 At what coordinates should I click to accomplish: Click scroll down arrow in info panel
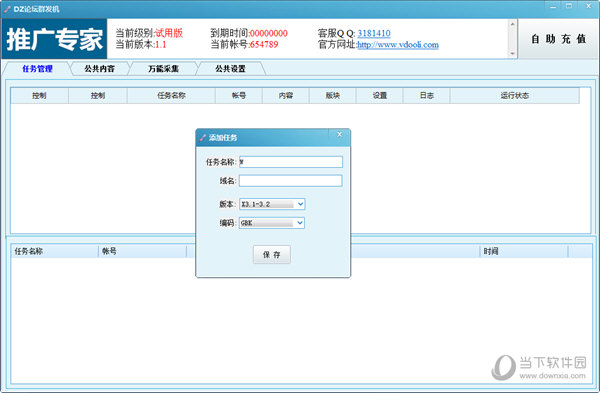pos(512,54)
